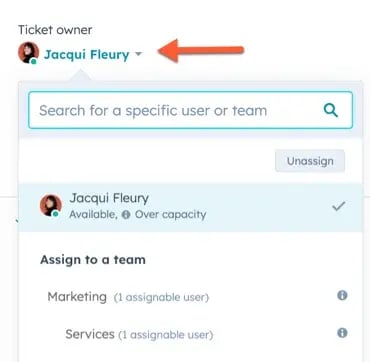Click the checkmark on Jacqui Fleury row
The height and width of the screenshot is (362, 370).
pos(339,207)
